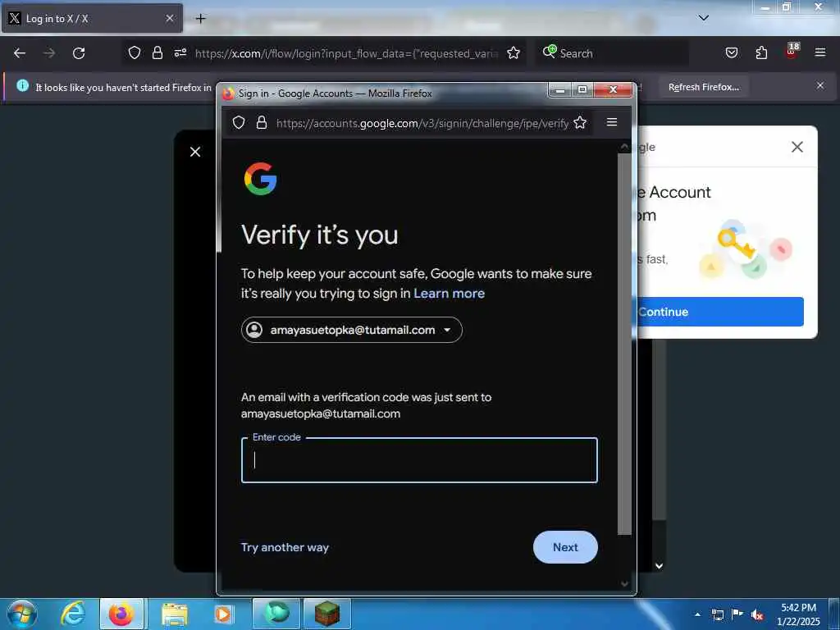Click the Google G logo
The height and width of the screenshot is (630, 840).
(x=260, y=179)
